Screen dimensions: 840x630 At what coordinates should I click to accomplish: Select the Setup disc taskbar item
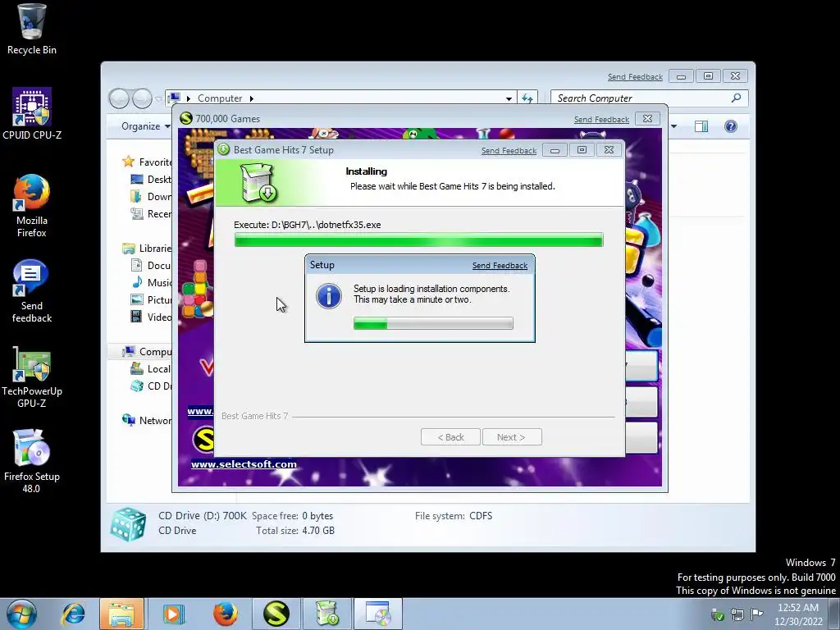pos(378,614)
